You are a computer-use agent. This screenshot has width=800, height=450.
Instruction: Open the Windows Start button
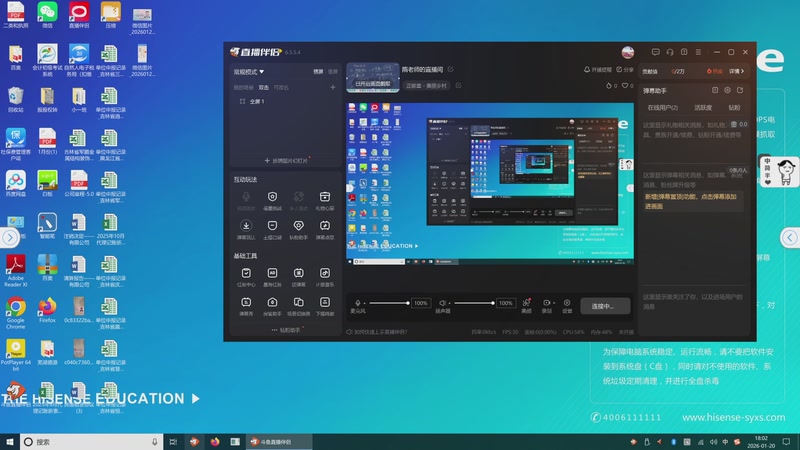[10, 442]
